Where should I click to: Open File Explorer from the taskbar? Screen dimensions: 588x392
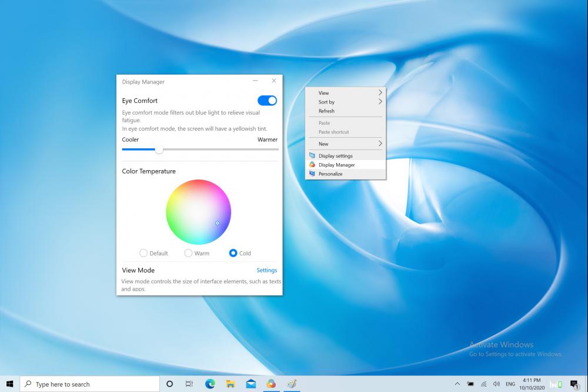[x=230, y=384]
